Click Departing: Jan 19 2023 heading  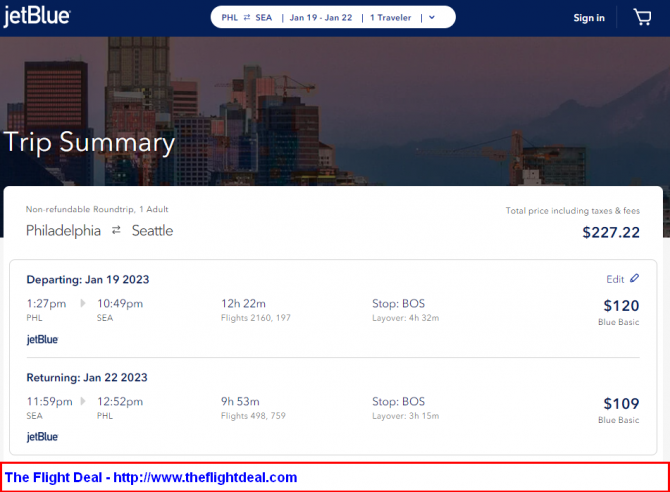pos(88,280)
